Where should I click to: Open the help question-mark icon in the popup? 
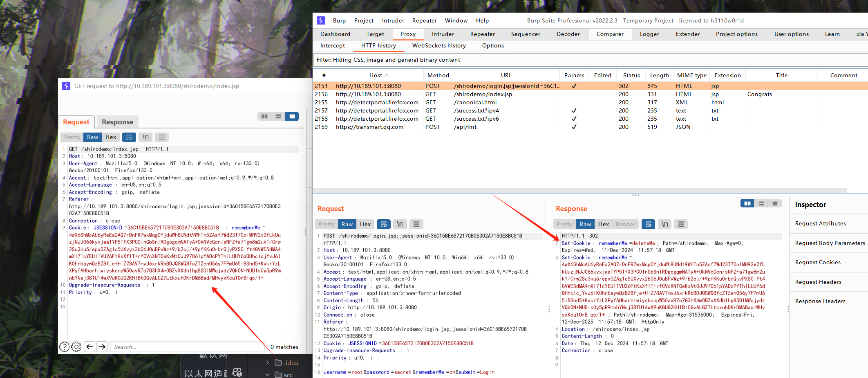coord(64,347)
